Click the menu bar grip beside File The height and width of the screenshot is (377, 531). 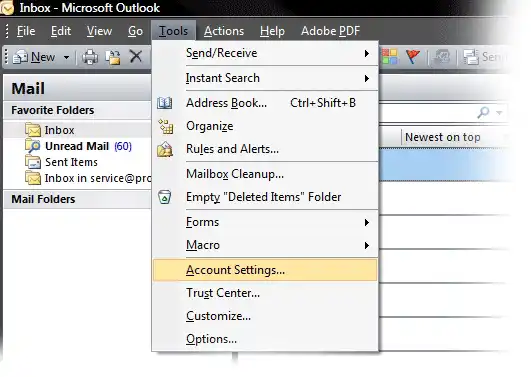click(x=7, y=31)
